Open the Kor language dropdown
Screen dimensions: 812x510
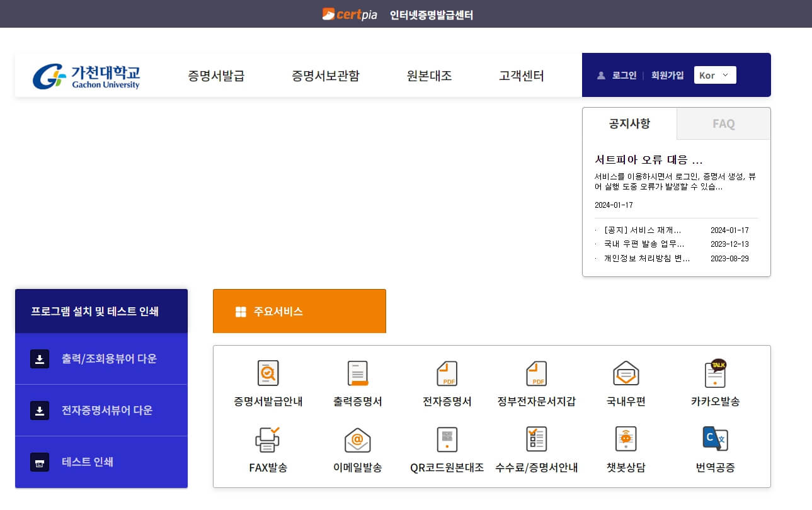click(715, 75)
